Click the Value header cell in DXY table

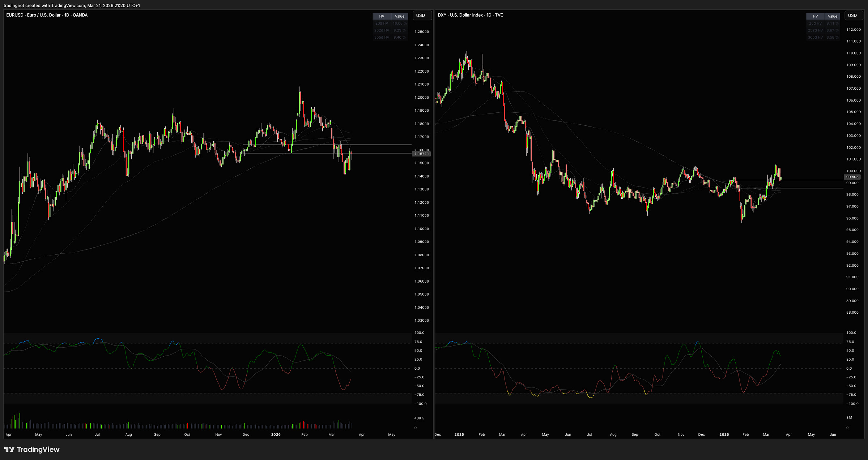832,16
